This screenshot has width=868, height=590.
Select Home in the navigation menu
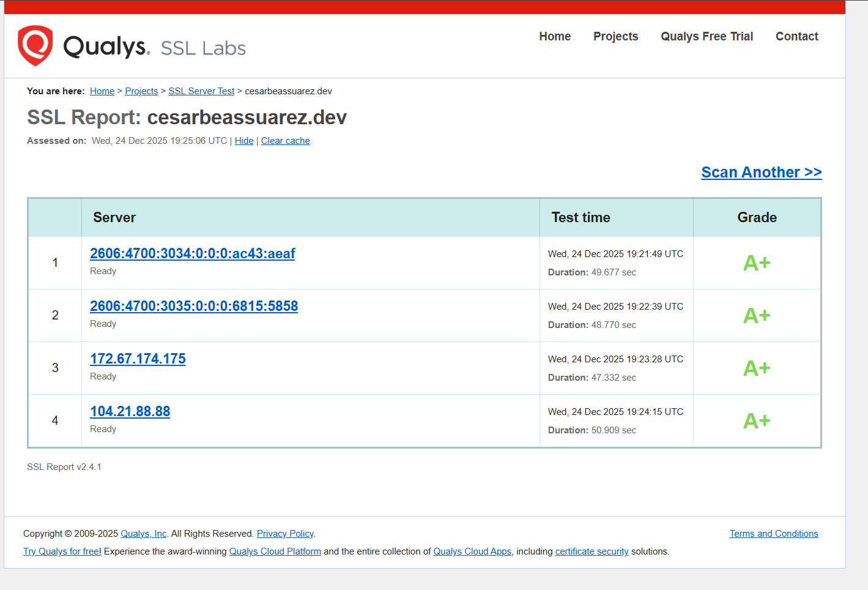[554, 36]
